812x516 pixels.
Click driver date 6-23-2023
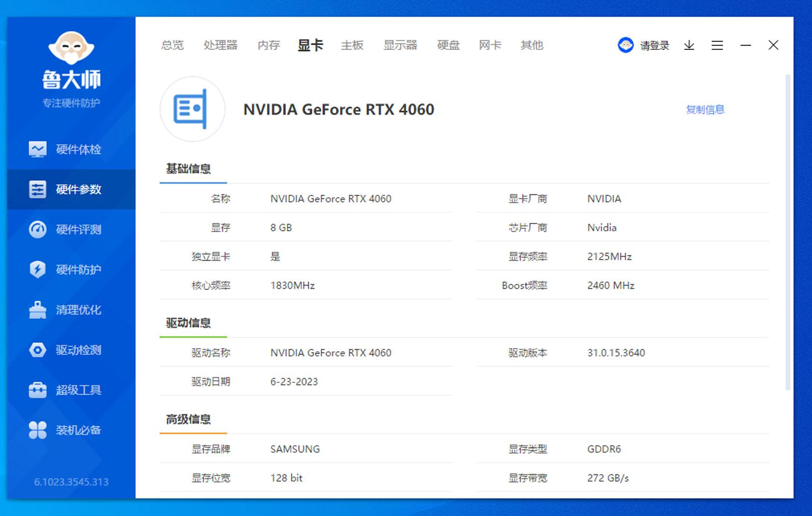[x=294, y=382]
